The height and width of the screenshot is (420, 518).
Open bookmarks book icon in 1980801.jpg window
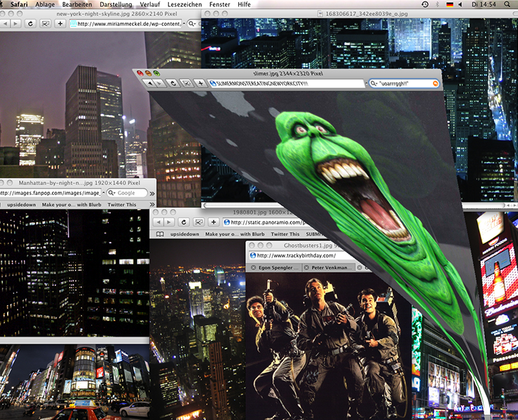(x=160, y=233)
